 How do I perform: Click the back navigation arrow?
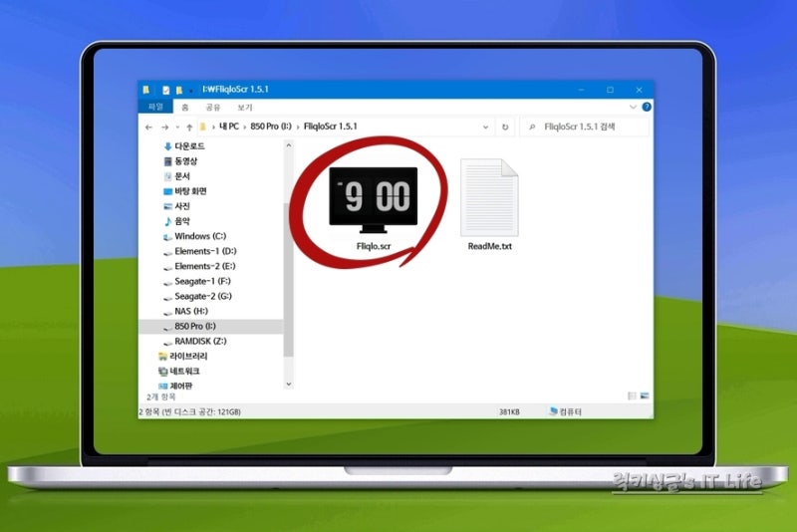(148, 128)
